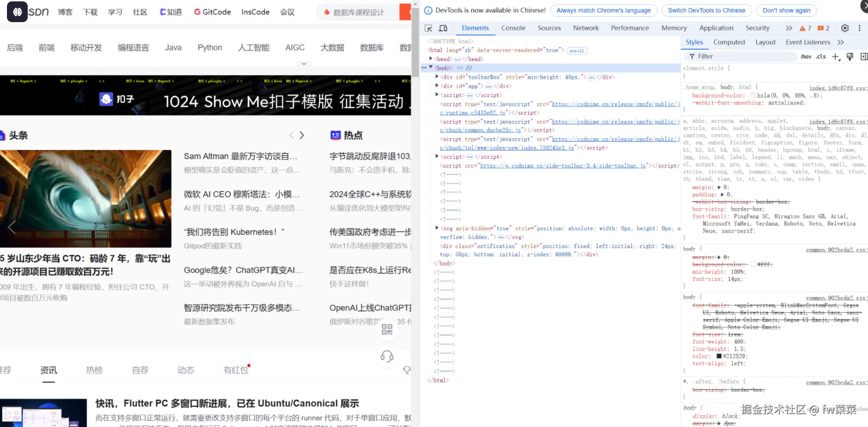The image size is (868, 427).
Task: Select the Python category link
Action: (210, 48)
